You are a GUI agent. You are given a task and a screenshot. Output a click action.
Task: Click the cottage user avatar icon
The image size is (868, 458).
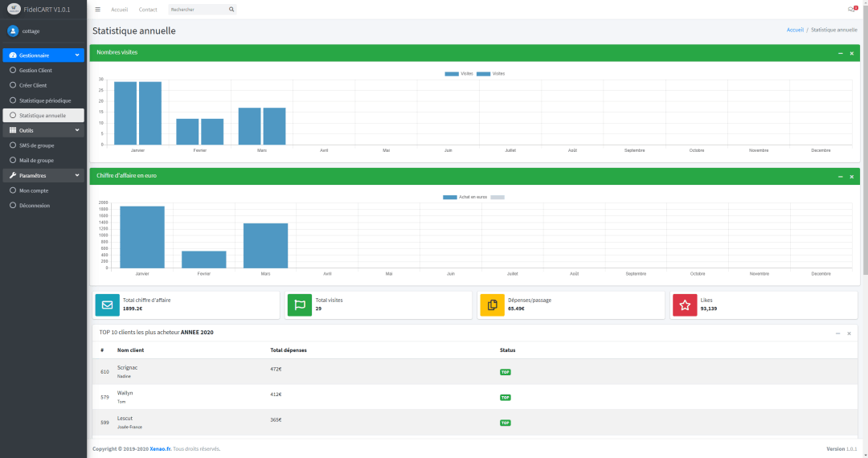coord(13,31)
